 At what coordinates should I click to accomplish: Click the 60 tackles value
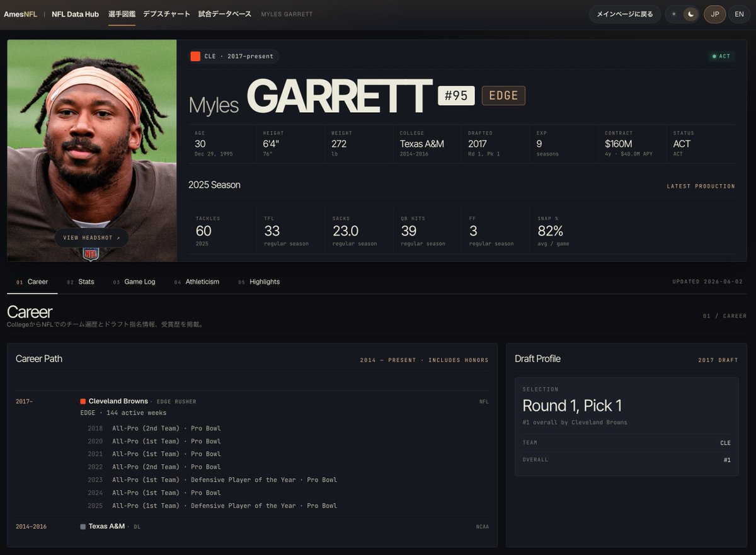[x=203, y=231]
